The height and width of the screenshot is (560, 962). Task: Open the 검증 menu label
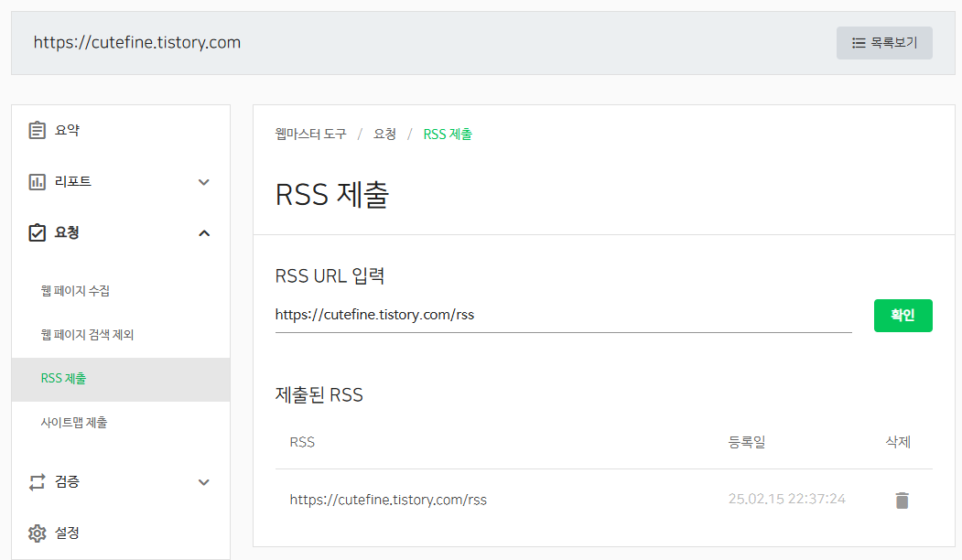(x=67, y=481)
